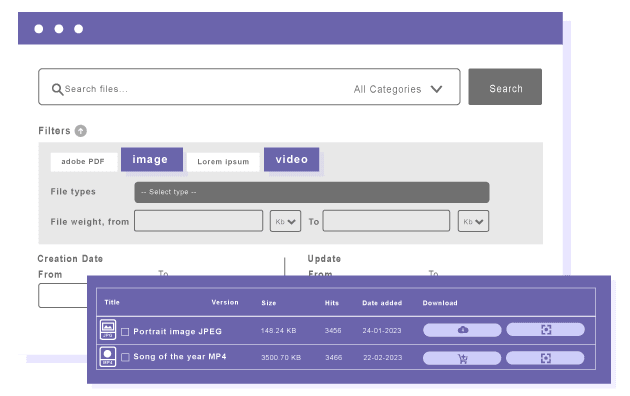Click JPEG file icon for Portrait image
The width and height of the screenshot is (630, 396).
pyautogui.click(x=108, y=330)
